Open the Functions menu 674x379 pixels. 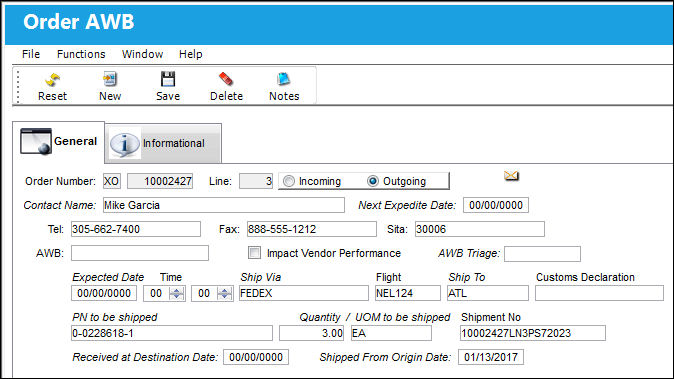tap(81, 54)
